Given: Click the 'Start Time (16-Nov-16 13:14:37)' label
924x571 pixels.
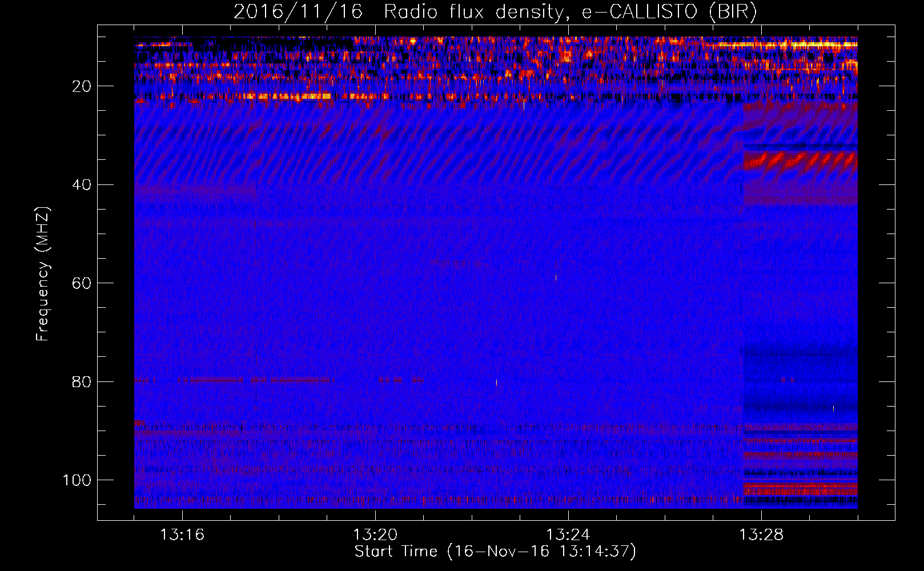Looking at the screenshot, I should click(x=495, y=552).
